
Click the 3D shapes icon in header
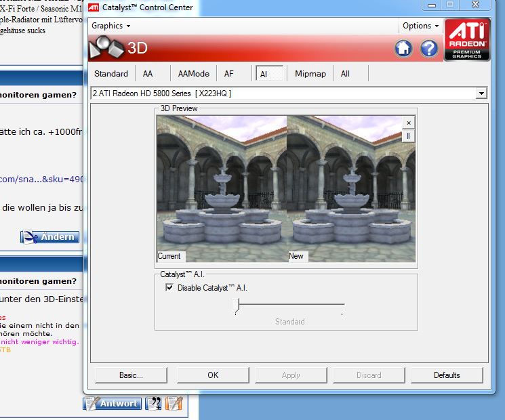click(x=106, y=47)
